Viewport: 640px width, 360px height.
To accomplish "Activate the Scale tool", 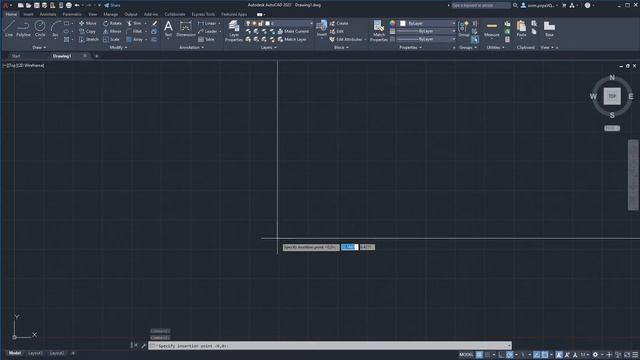I will [111, 40].
